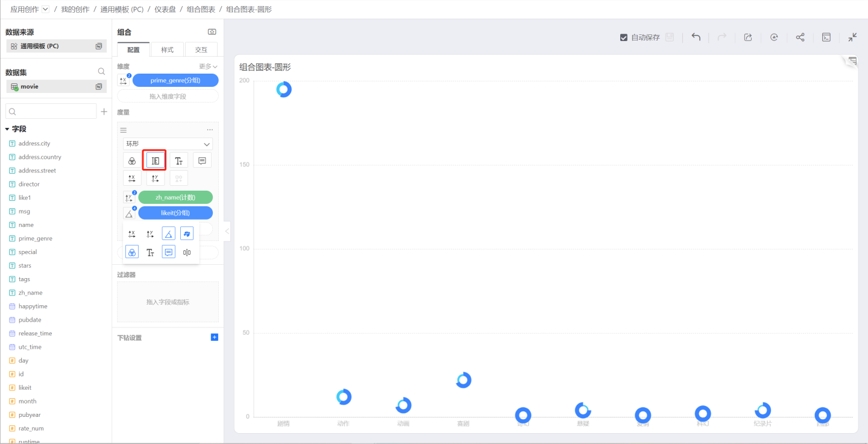
Task: Click the size icon highlighted in red
Action: (155, 160)
